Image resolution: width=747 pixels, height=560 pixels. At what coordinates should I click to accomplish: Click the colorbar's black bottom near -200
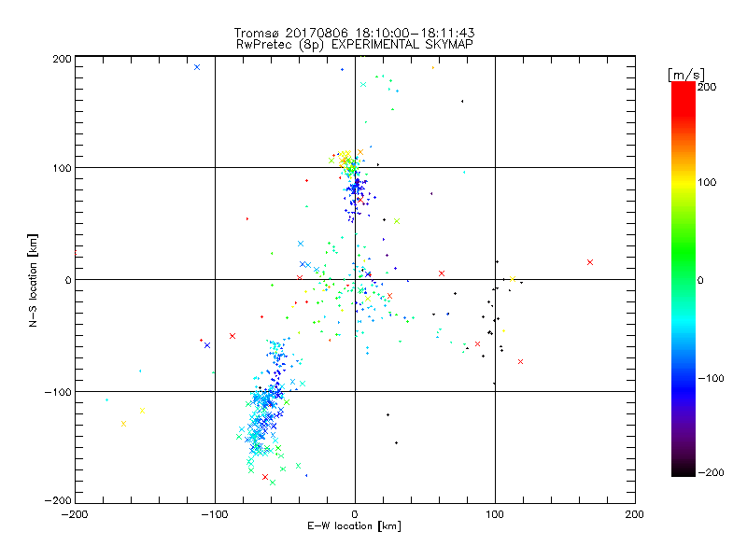click(684, 470)
